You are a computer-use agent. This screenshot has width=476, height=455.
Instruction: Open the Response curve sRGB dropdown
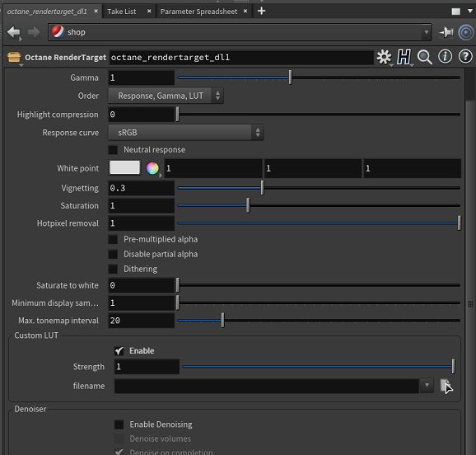tap(186, 133)
